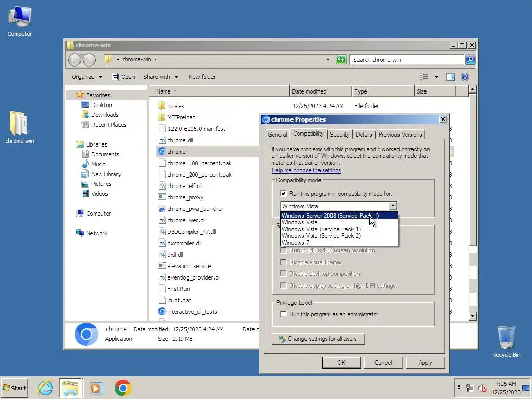This screenshot has height=399, width=532.
Task: Click the file list scroll down arrow
Action: click(x=472, y=316)
